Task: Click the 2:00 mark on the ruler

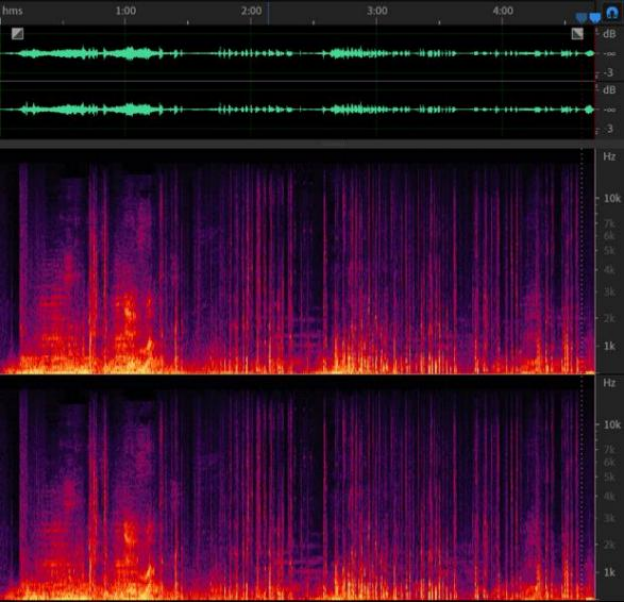Action: (252, 10)
